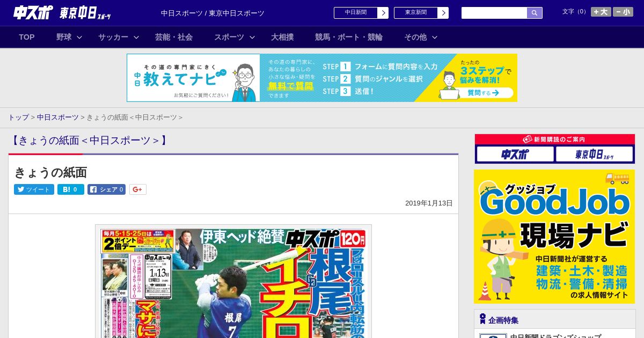The width and height of the screenshot is (644, 338).
Task: Open GoodJob 現場ナビ advertisement
Action: click(554, 237)
